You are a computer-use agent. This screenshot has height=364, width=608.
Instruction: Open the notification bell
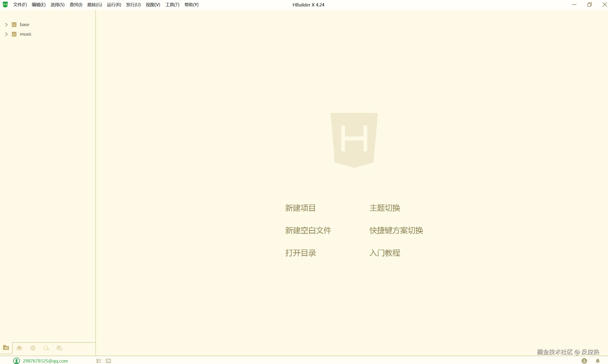click(598, 361)
